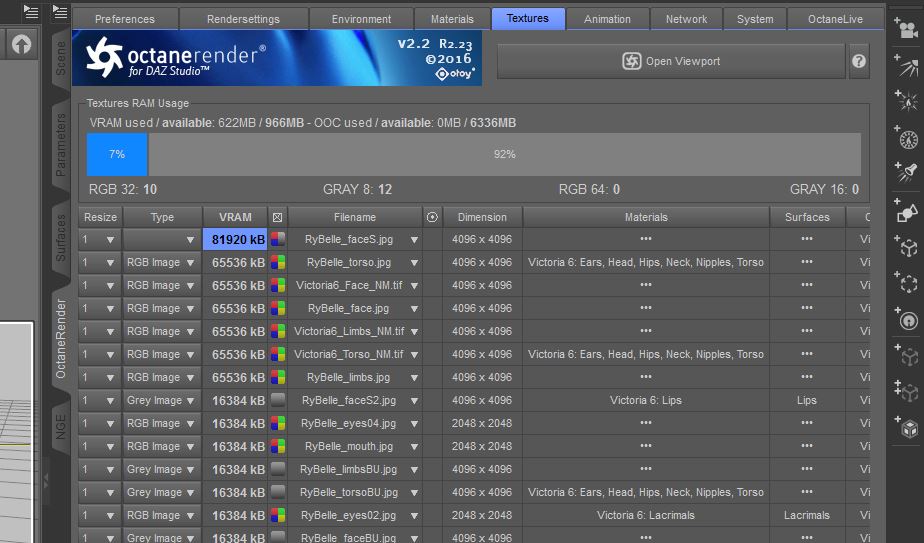
Task: Click the grey 92% free VRAM bar segment
Action: click(504, 154)
